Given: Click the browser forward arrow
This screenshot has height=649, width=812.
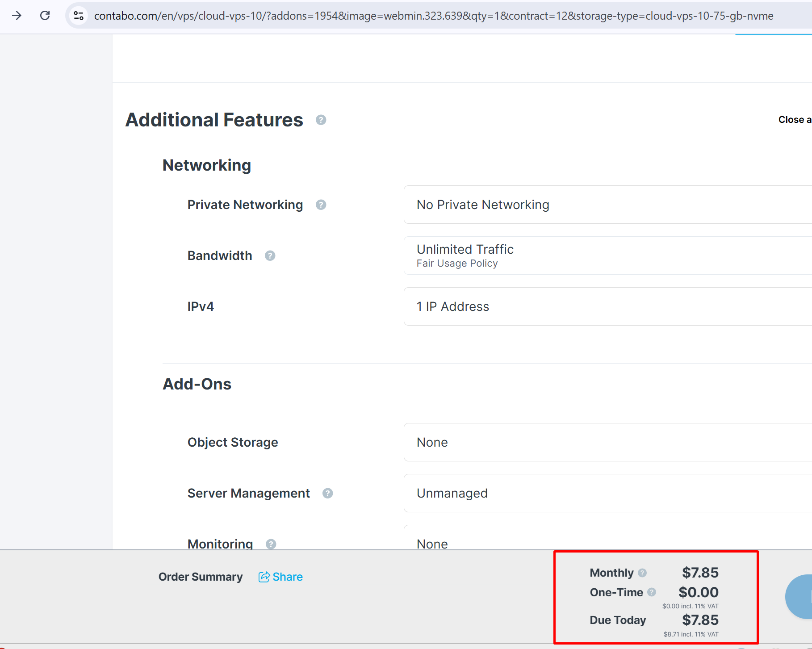Looking at the screenshot, I should [x=17, y=16].
